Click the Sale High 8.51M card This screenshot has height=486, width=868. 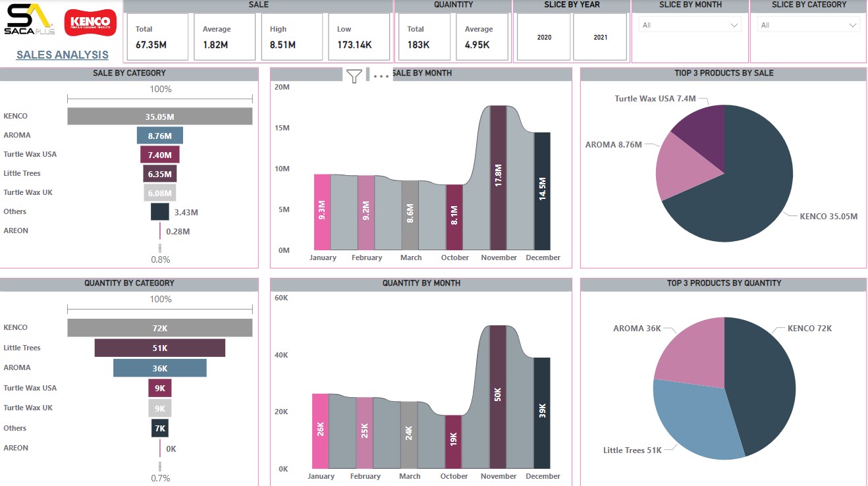pos(292,38)
